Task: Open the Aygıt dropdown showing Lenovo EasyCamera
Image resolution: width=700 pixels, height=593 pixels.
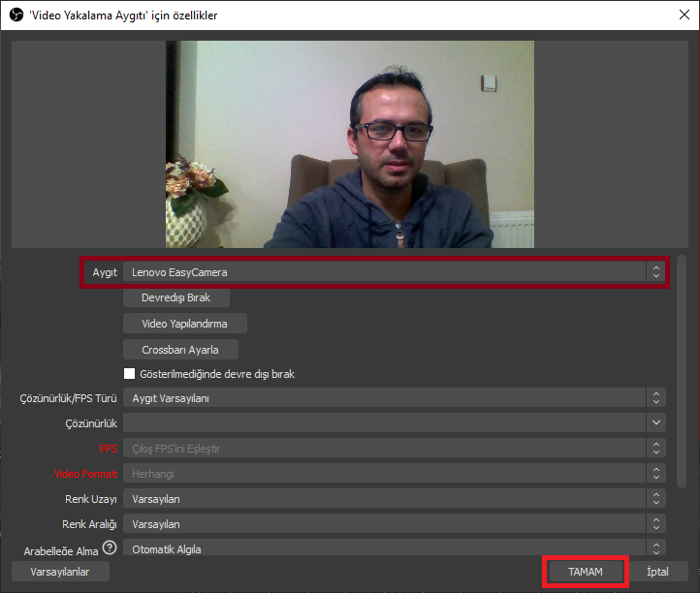Action: tap(395, 271)
